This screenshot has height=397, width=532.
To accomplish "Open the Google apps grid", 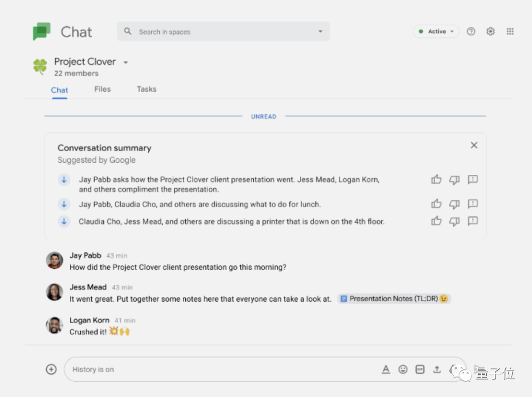I will coord(510,32).
